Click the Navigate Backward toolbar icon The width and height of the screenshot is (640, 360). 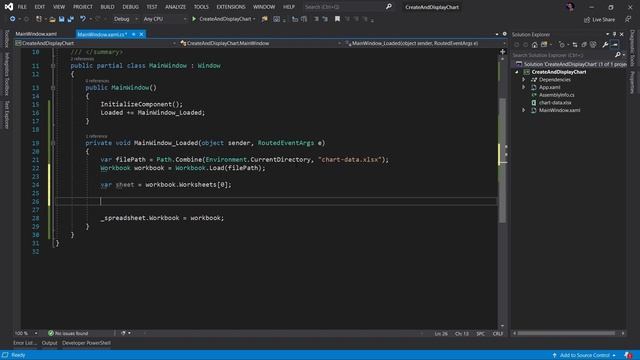(13, 19)
